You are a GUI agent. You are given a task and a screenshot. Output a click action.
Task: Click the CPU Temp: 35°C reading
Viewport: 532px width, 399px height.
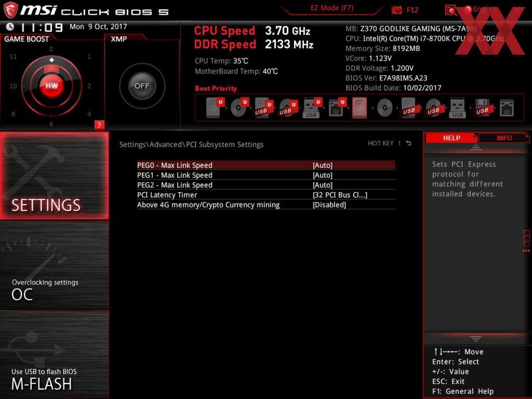pyautogui.click(x=221, y=61)
